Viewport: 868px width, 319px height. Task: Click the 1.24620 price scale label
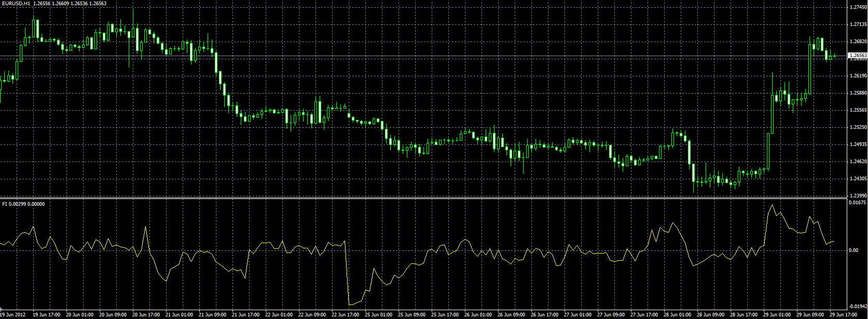pyautogui.click(x=859, y=162)
